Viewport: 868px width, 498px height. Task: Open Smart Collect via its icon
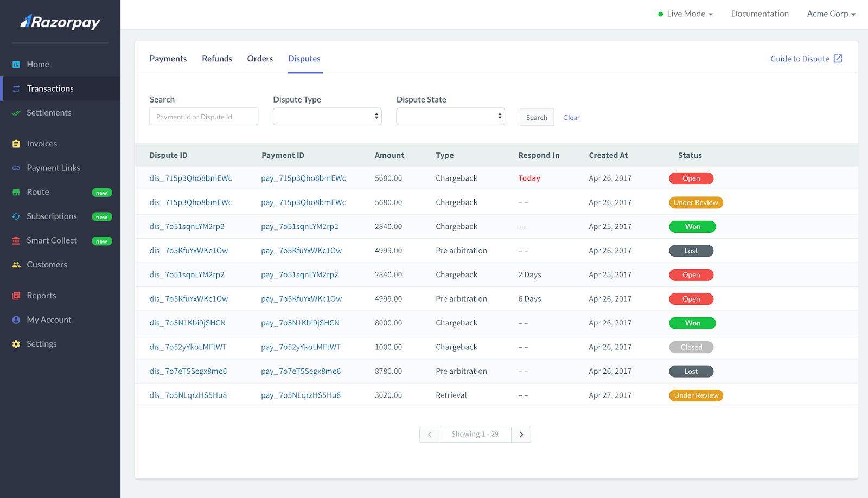(x=16, y=240)
